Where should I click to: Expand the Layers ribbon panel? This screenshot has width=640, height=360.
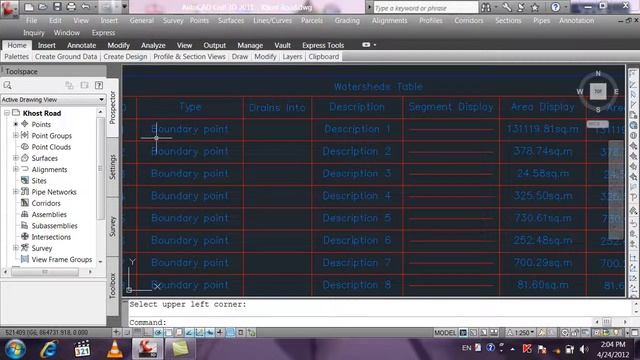pos(292,57)
